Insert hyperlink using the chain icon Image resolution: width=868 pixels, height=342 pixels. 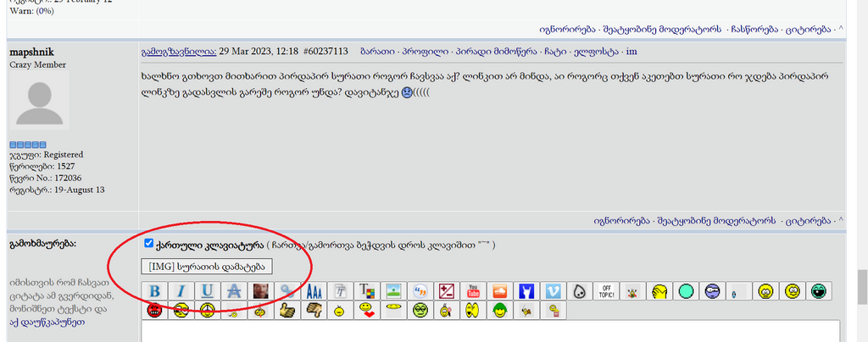(x=287, y=291)
